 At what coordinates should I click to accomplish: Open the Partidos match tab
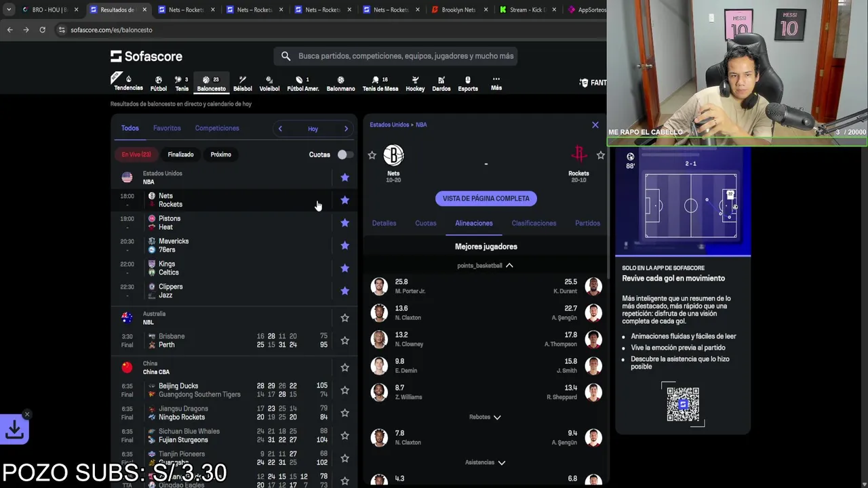pos(587,223)
